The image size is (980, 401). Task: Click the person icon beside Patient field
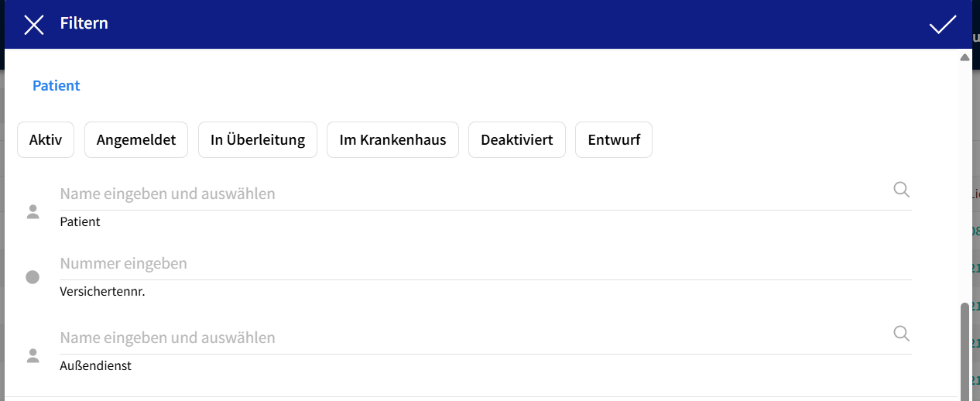coord(33,212)
